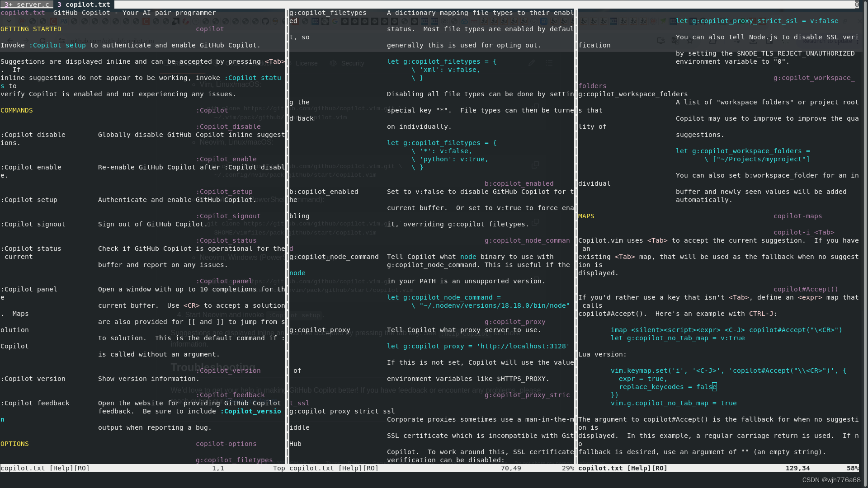The image size is (868, 488).
Task: Follow the :Copilot_disable help tag
Action: pyautogui.click(x=228, y=127)
